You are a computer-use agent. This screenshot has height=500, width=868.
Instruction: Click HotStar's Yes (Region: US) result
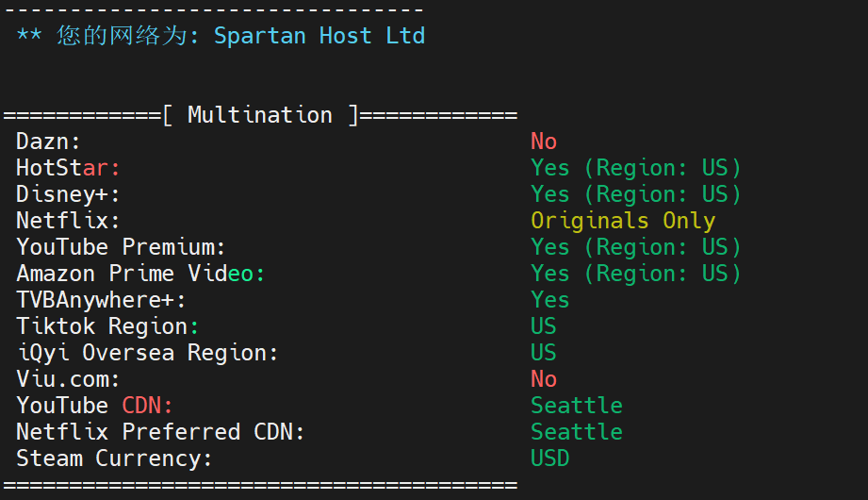point(635,168)
